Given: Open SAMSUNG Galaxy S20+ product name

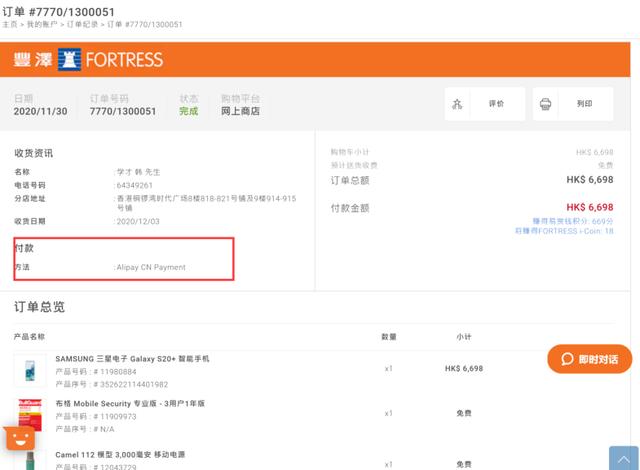Looking at the screenshot, I should [x=132, y=359].
